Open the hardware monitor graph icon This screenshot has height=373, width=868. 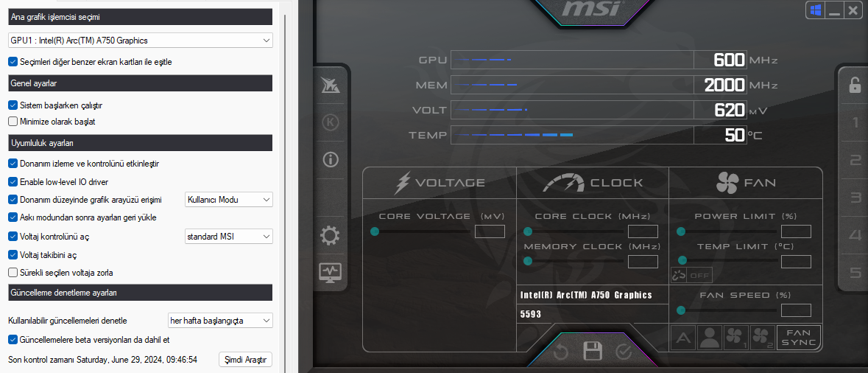pos(331,273)
